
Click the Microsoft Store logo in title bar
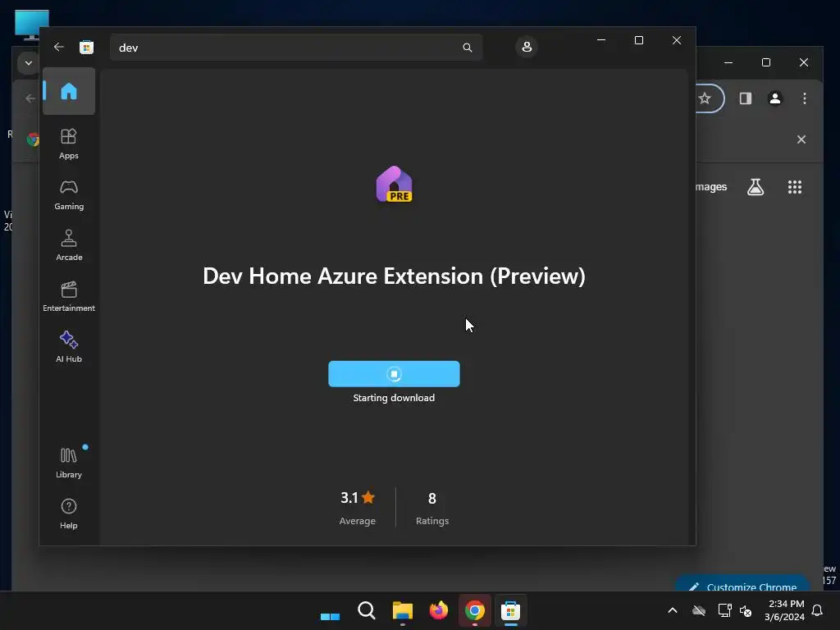(86, 47)
